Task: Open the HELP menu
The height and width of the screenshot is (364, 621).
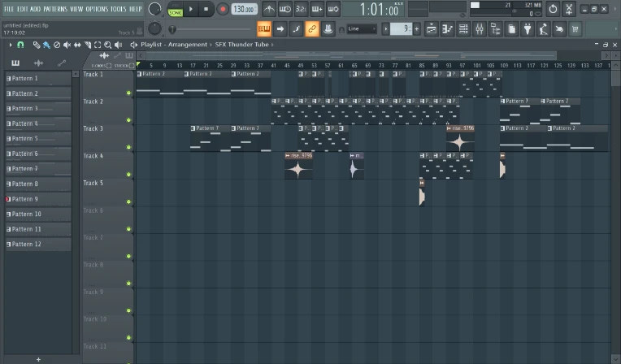Action: (x=135, y=9)
